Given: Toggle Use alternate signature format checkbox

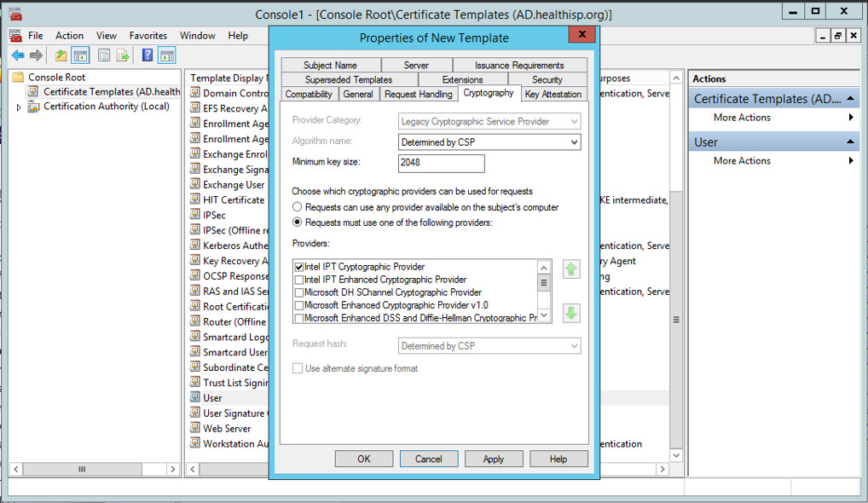Looking at the screenshot, I should (x=298, y=368).
